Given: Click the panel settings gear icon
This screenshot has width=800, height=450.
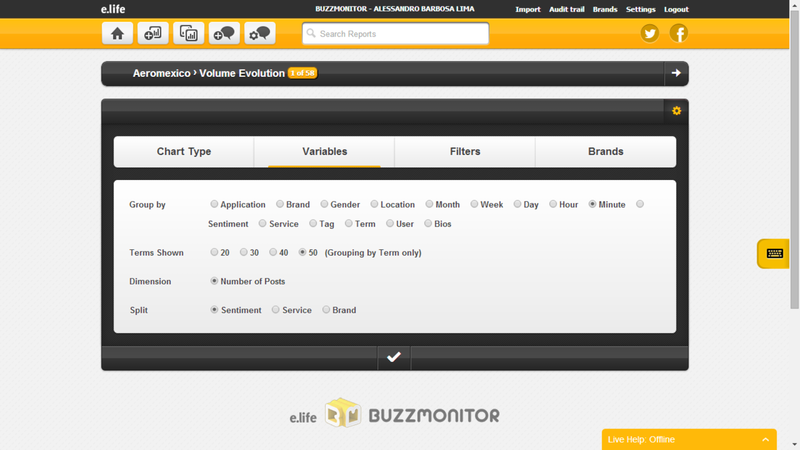Looking at the screenshot, I should click(x=676, y=110).
